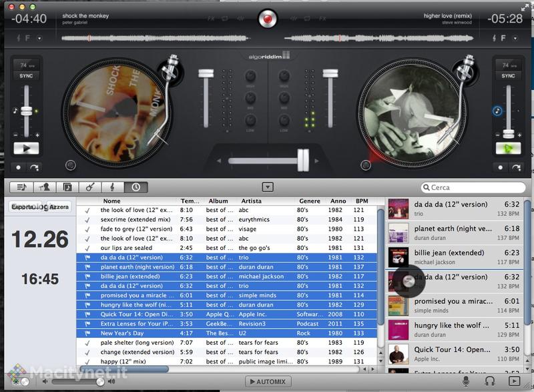Click the Azzera button
This screenshot has height=392, width=534.
tap(59, 207)
